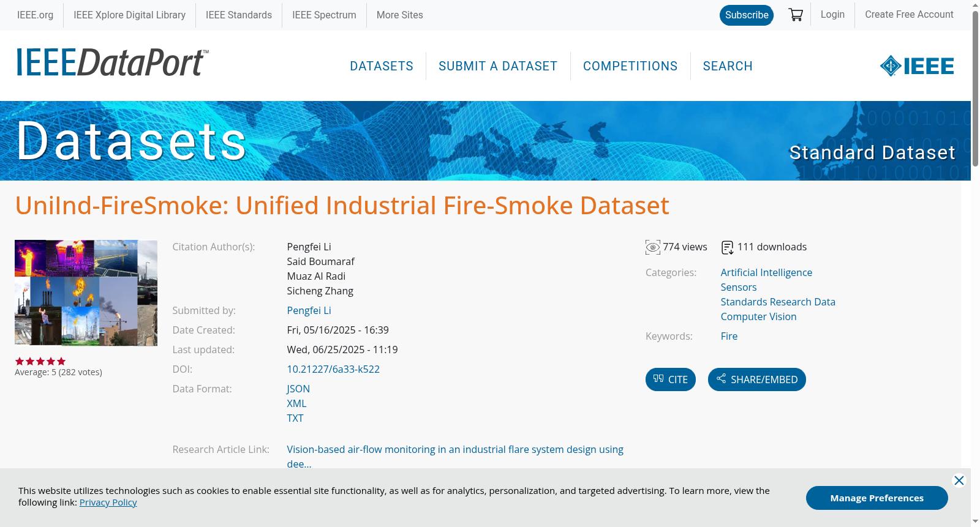Click last updated value 06/25/2025
This screenshot has height=527, width=980.
[x=342, y=349]
